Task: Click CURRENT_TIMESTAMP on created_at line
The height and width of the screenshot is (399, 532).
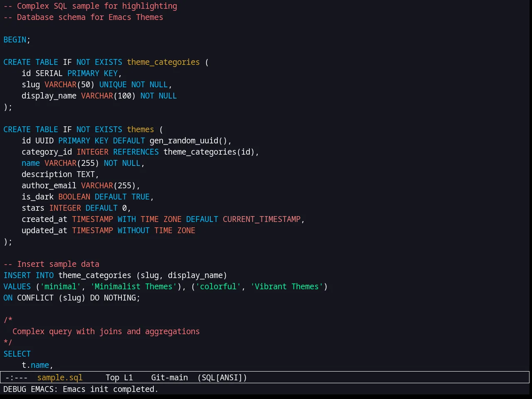Action: (x=261, y=219)
